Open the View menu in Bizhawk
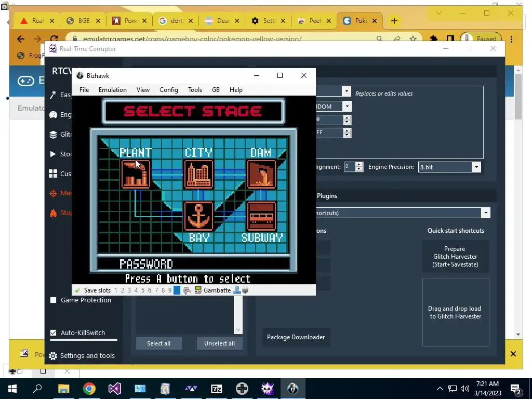The width and height of the screenshot is (532, 399). tap(143, 90)
